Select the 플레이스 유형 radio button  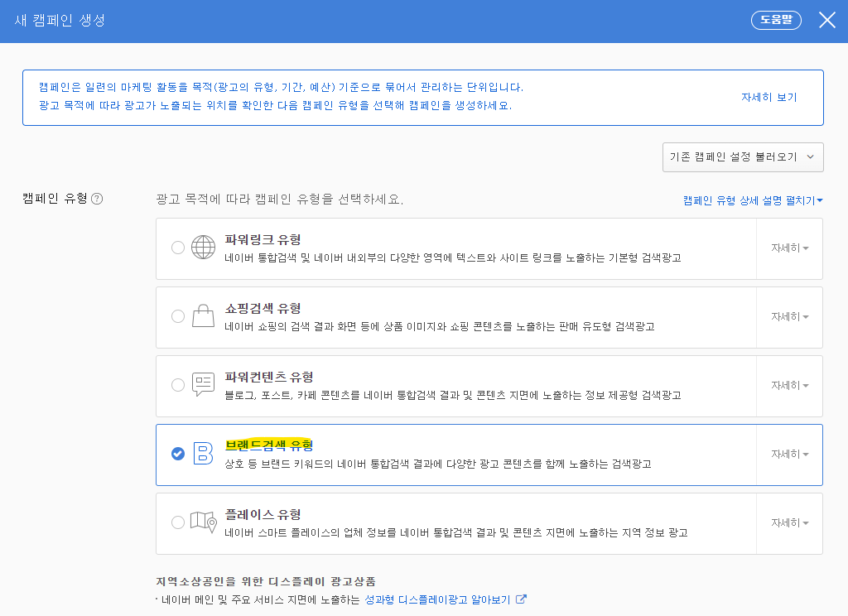coord(178,522)
